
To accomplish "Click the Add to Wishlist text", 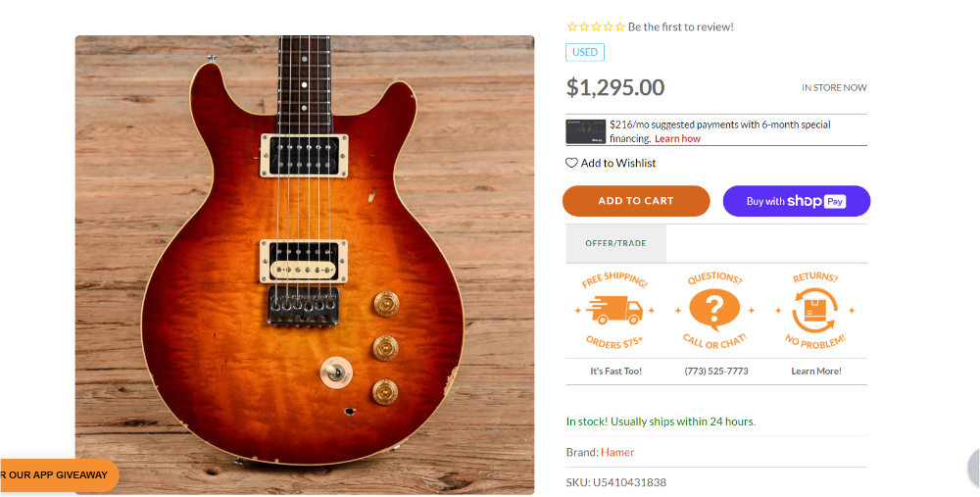I will point(618,163).
